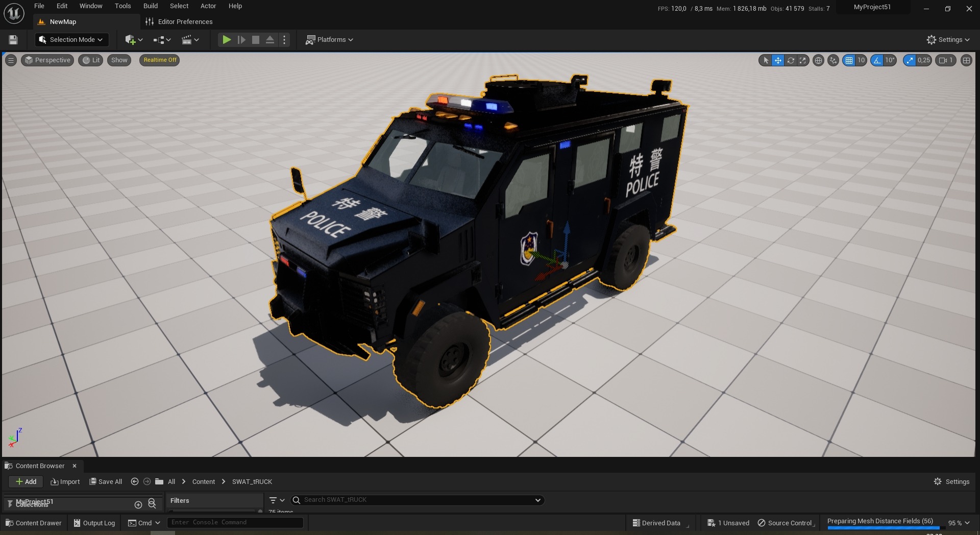The height and width of the screenshot is (535, 980).
Task: Toggle grid snapping for movement
Action: [849, 60]
